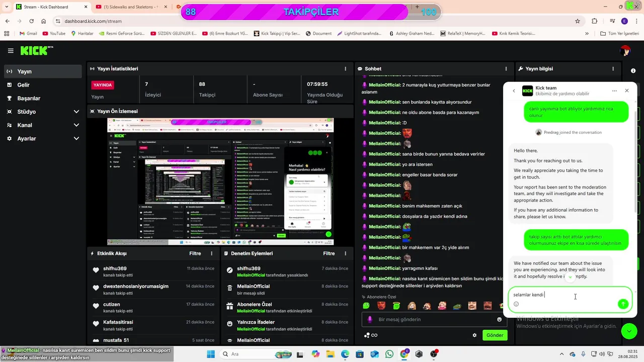
Task: Open Filtre in Etkinlik Akışı panel
Action: pyautogui.click(x=195, y=253)
